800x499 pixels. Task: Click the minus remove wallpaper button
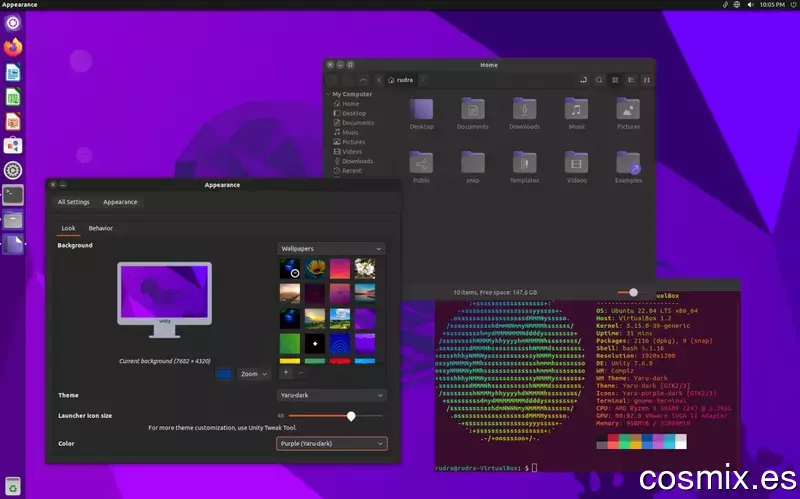(x=301, y=372)
